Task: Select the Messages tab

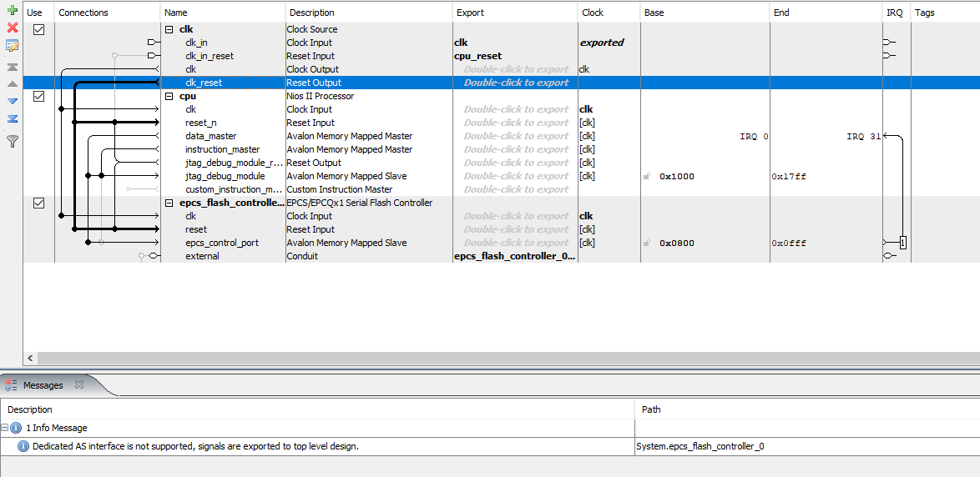Action: pos(43,385)
